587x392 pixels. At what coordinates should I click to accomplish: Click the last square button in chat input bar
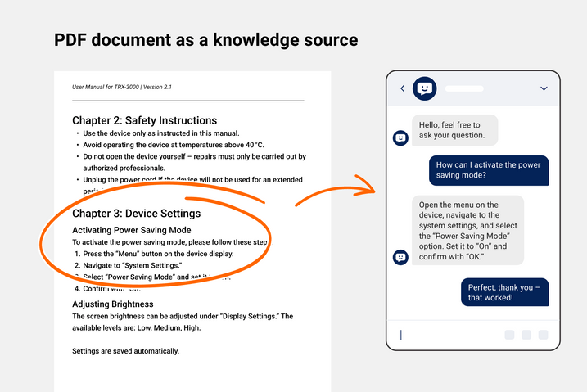pyautogui.click(x=543, y=335)
